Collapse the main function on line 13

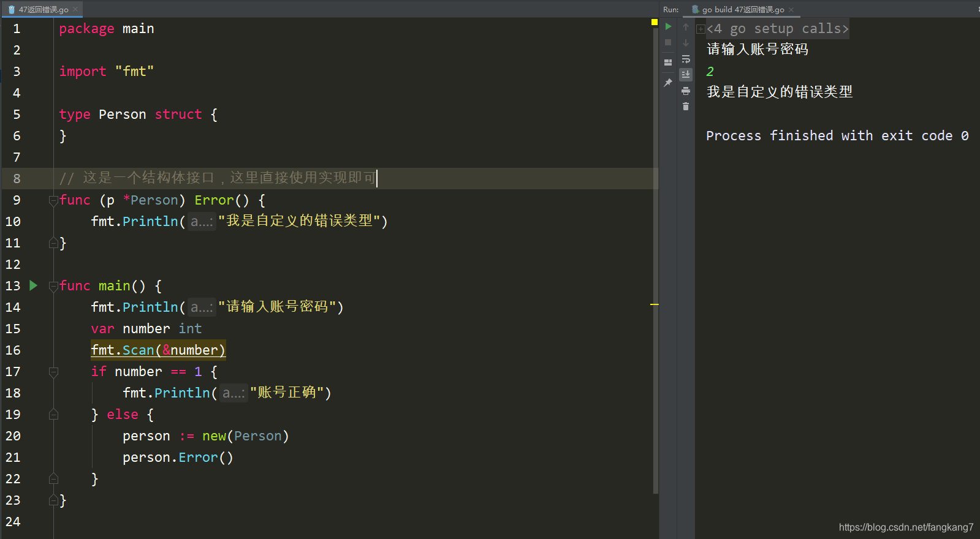[53, 286]
